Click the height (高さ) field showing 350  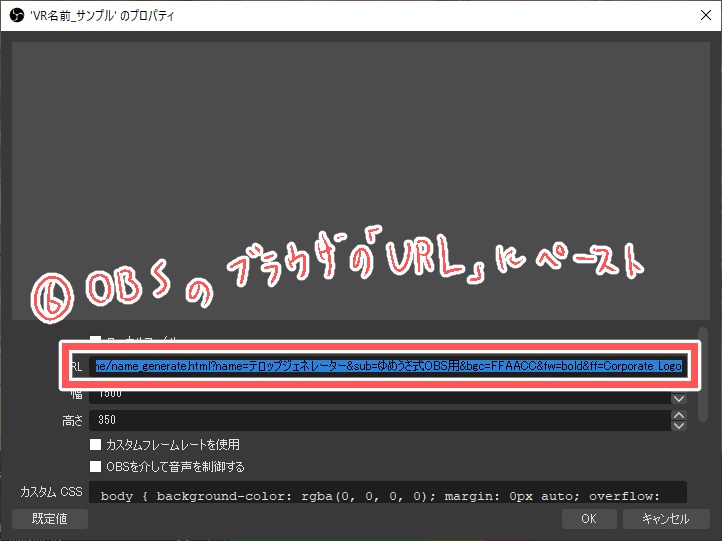[x=380, y=420]
